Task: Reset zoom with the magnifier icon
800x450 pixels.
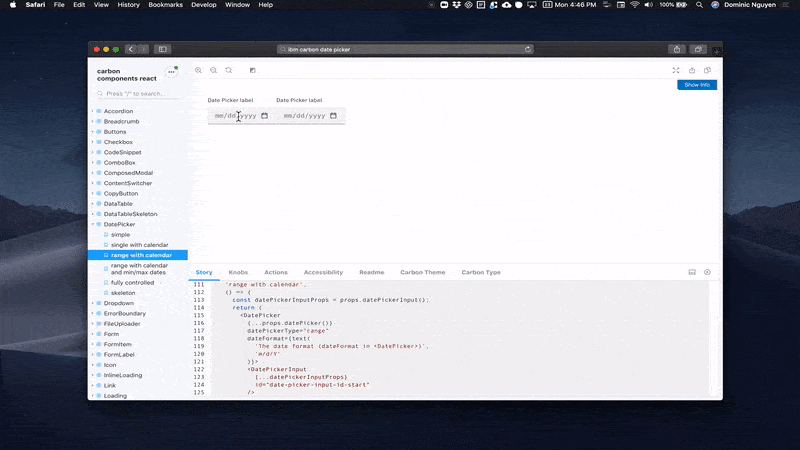Action: pos(229,70)
